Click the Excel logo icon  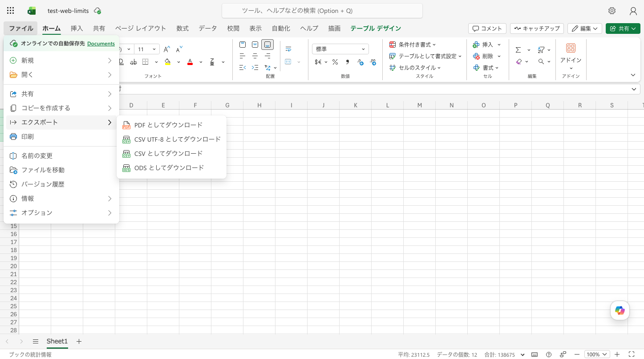pos(32,11)
